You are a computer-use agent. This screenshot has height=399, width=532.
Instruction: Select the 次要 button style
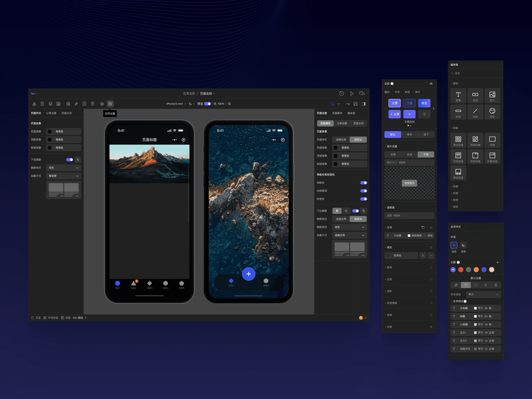409,103
